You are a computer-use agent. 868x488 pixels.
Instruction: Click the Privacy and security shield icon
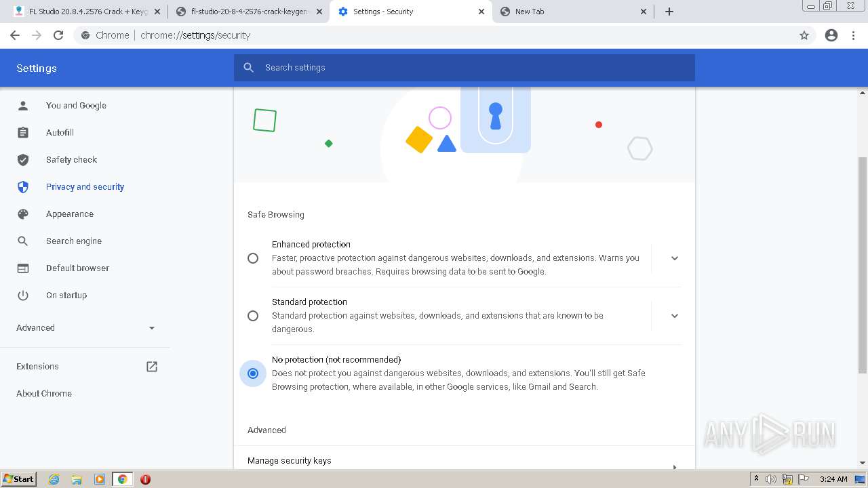pos(23,187)
